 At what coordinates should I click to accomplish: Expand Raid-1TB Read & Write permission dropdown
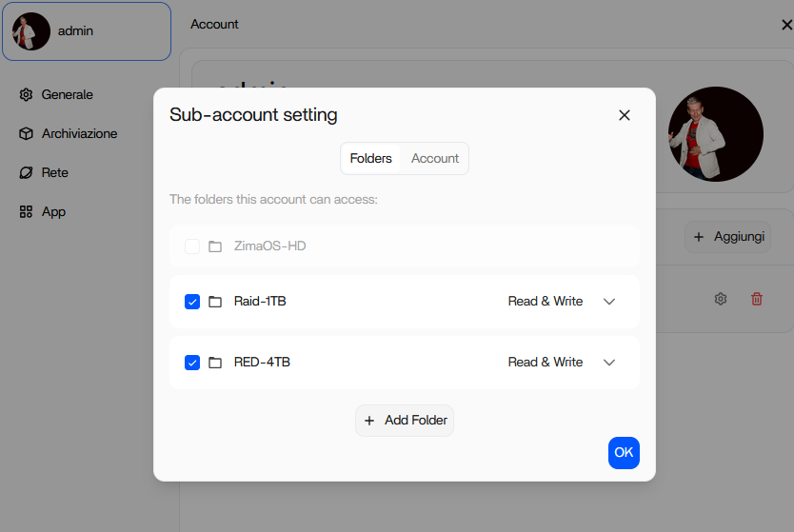(x=609, y=302)
